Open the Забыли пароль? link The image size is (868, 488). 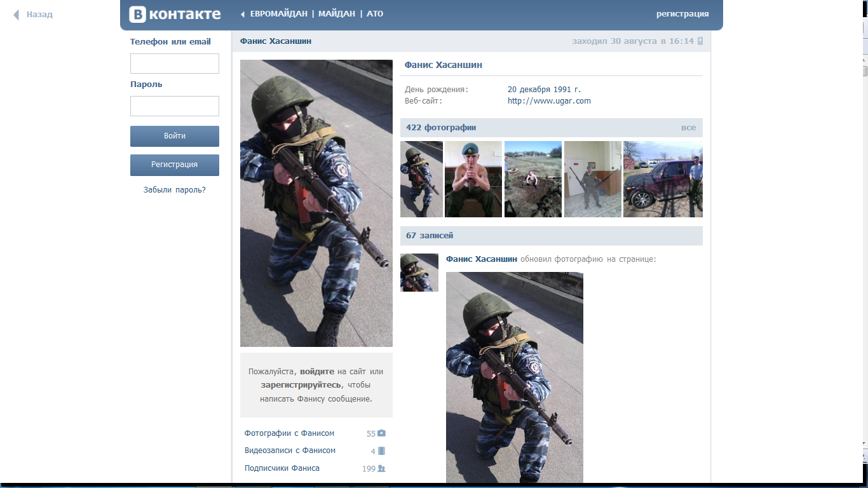coord(175,190)
